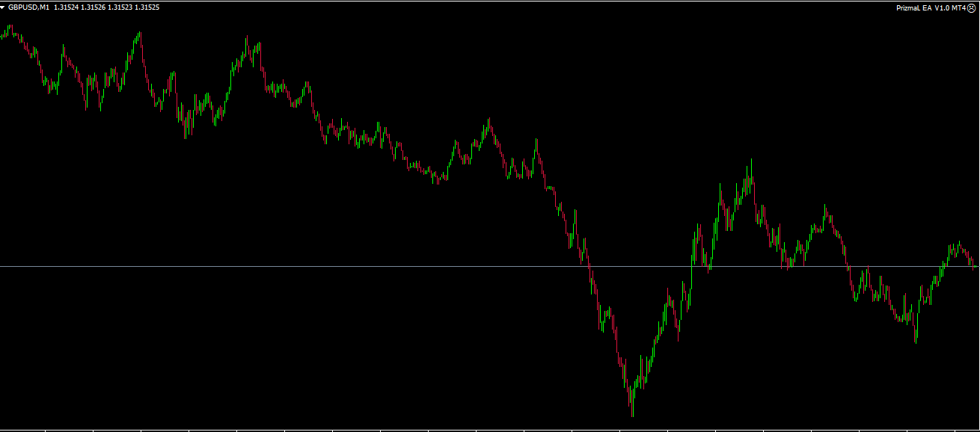Click the sad face Expert Advisor icon
Image resolution: width=980 pixels, height=432 pixels.
coord(972,7)
